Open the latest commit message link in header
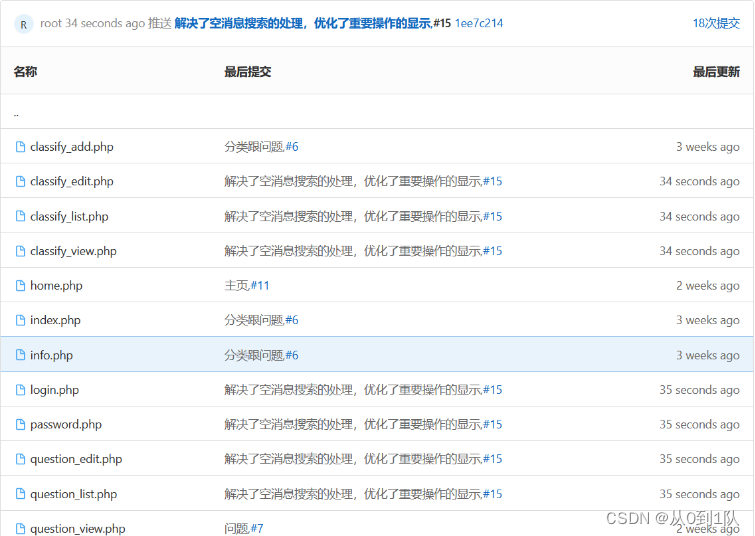This screenshot has width=755, height=536. (303, 23)
